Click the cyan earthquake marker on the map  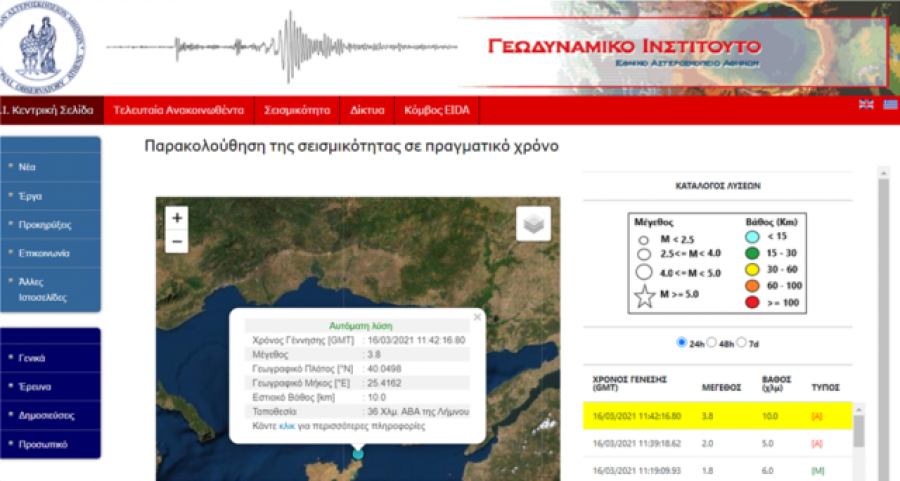click(x=358, y=453)
